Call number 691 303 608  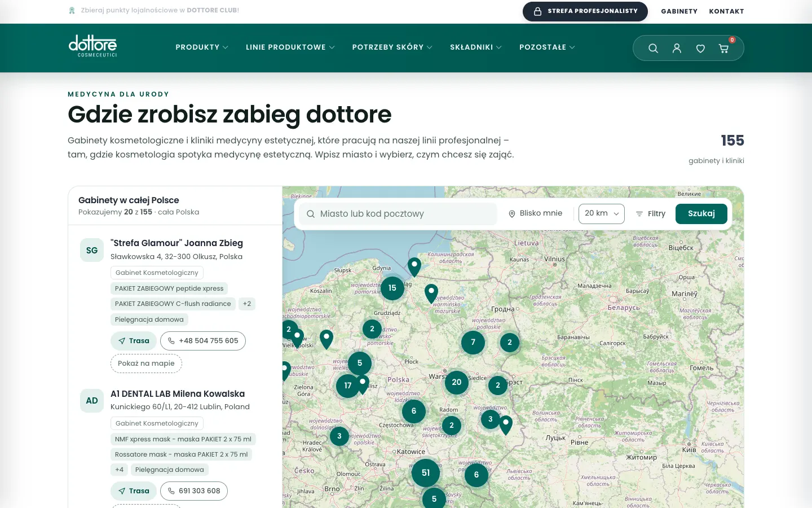click(x=194, y=491)
